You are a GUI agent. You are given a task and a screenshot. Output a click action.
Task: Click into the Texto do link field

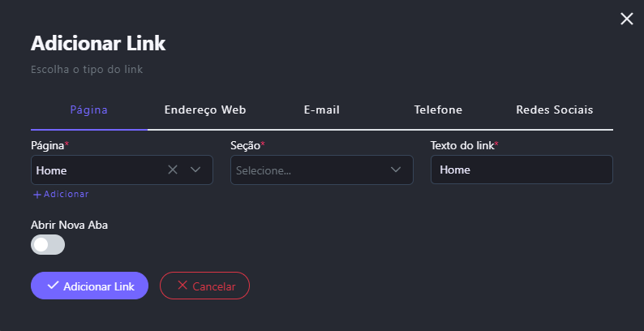[522, 170]
